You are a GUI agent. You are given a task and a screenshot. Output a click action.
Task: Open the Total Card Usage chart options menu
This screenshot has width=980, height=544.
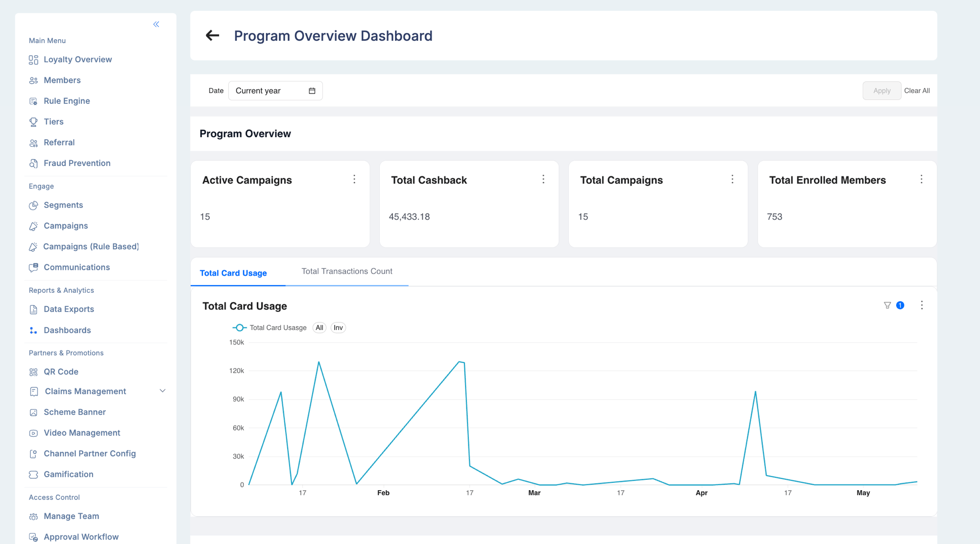pyautogui.click(x=922, y=305)
